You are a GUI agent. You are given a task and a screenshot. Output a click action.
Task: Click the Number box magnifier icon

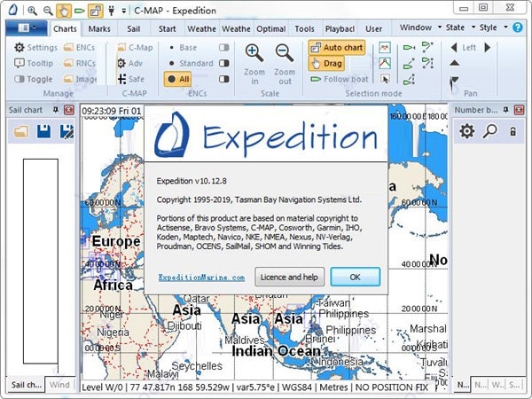490,131
